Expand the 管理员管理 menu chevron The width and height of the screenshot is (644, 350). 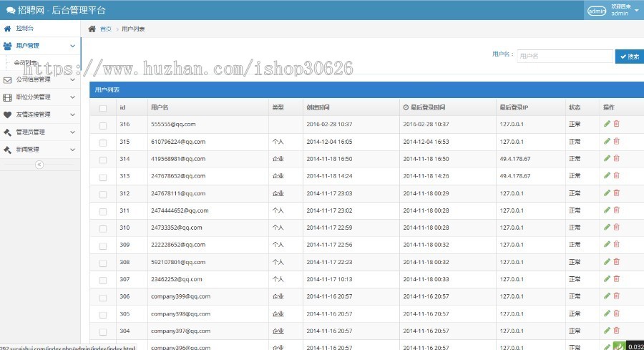point(72,132)
